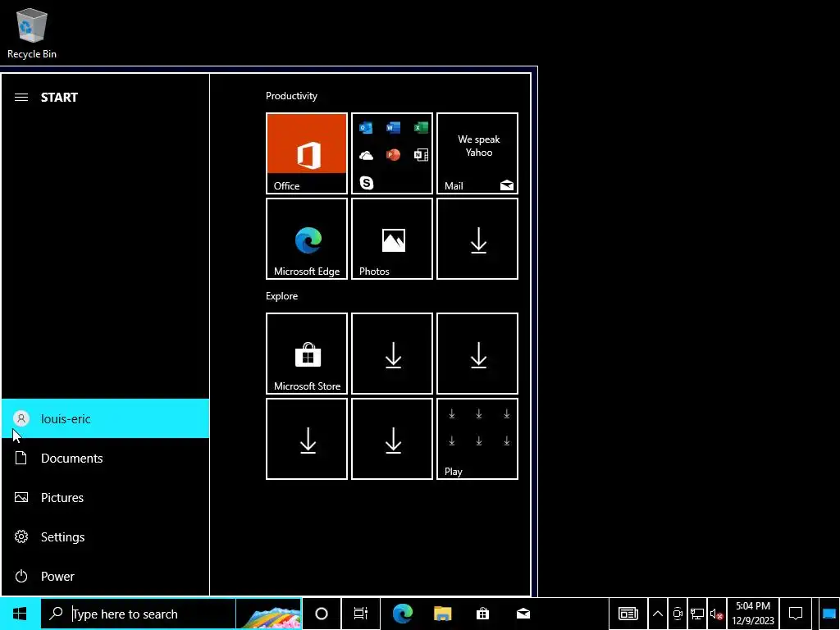The width and height of the screenshot is (840, 630).
Task: Open the network status tray icon
Action: pyautogui.click(x=697, y=614)
